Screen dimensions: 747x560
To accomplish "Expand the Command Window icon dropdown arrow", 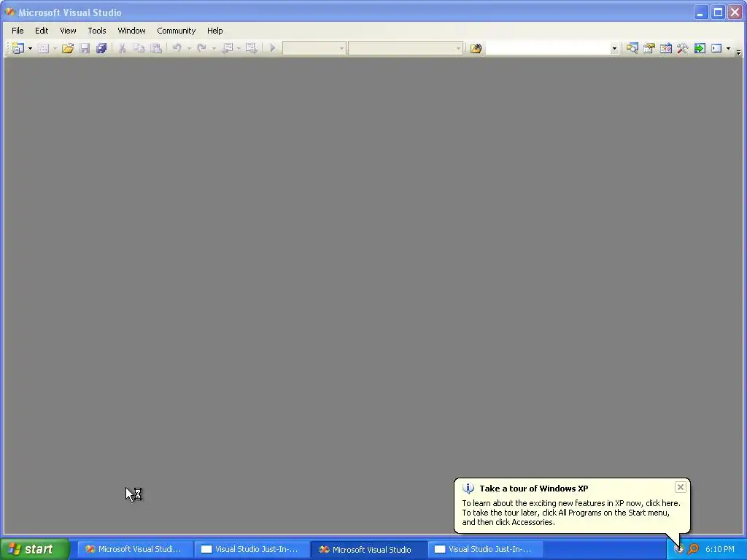I will coord(729,48).
